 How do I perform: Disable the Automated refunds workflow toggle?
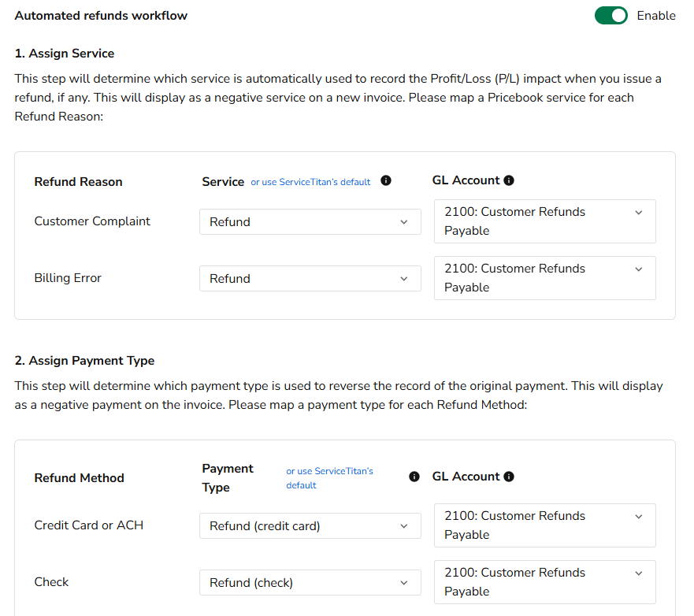[x=611, y=16]
